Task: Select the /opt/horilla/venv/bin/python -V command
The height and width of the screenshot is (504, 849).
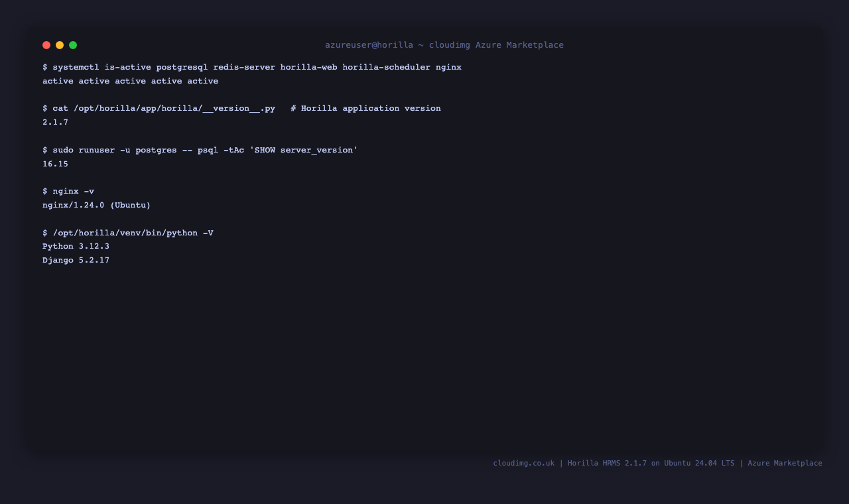Action: pos(128,233)
